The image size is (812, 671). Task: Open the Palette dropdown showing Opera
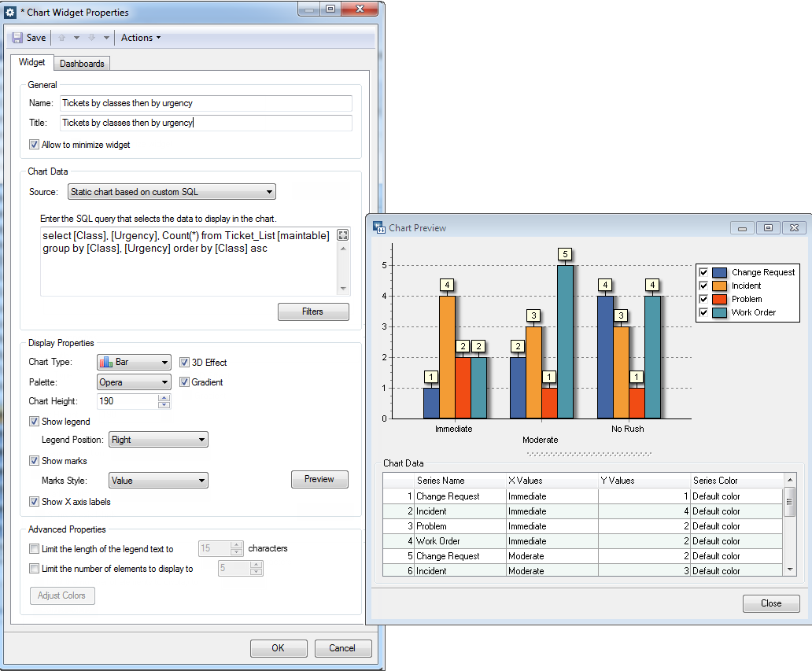coord(134,382)
